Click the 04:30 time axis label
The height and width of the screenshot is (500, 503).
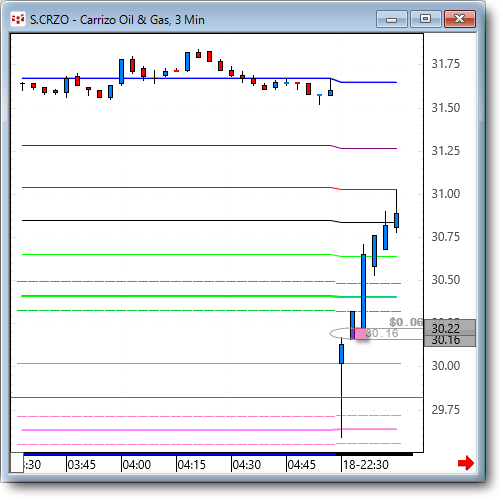[x=246, y=464]
